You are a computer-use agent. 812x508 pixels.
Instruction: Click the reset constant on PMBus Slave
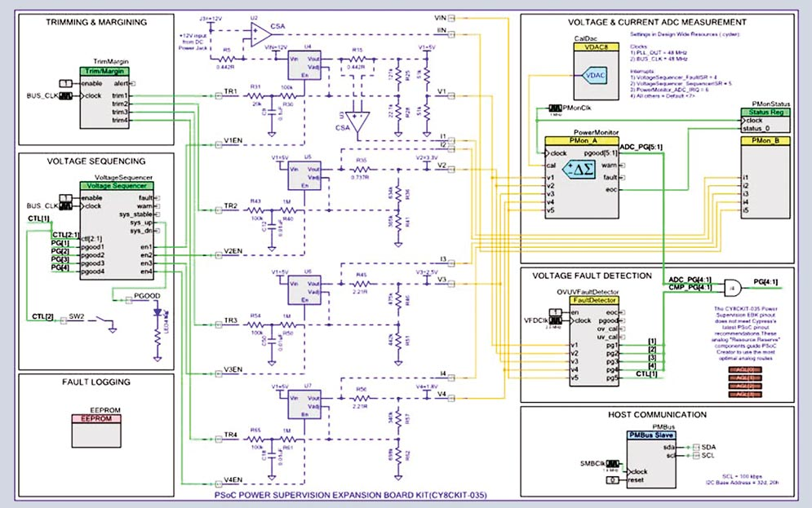pos(614,479)
